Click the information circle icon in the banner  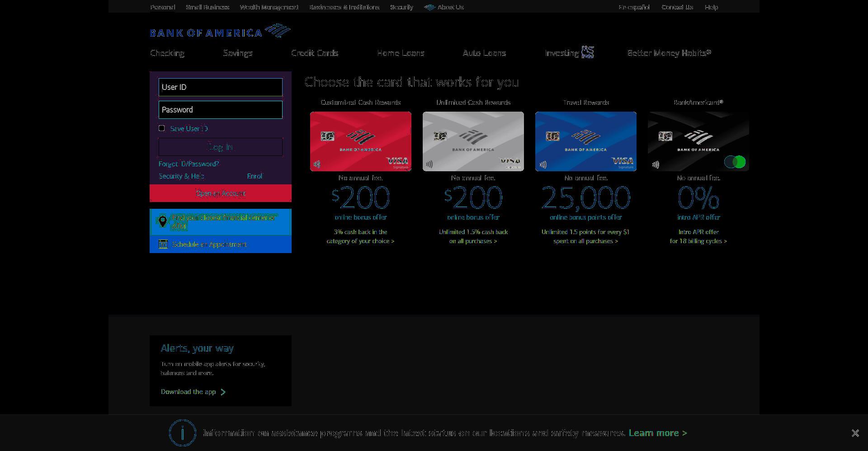(x=182, y=433)
